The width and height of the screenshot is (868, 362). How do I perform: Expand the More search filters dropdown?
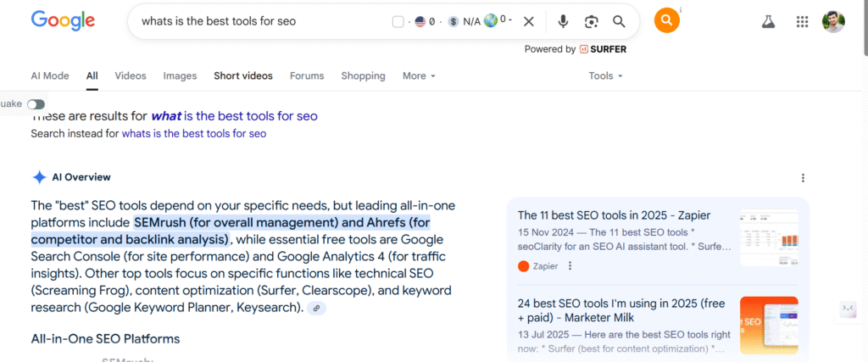pos(419,75)
